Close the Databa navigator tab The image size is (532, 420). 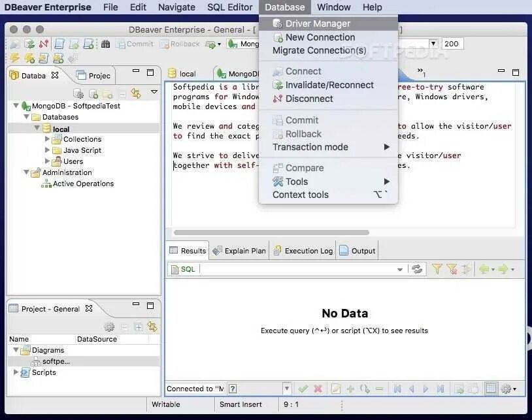(x=55, y=75)
